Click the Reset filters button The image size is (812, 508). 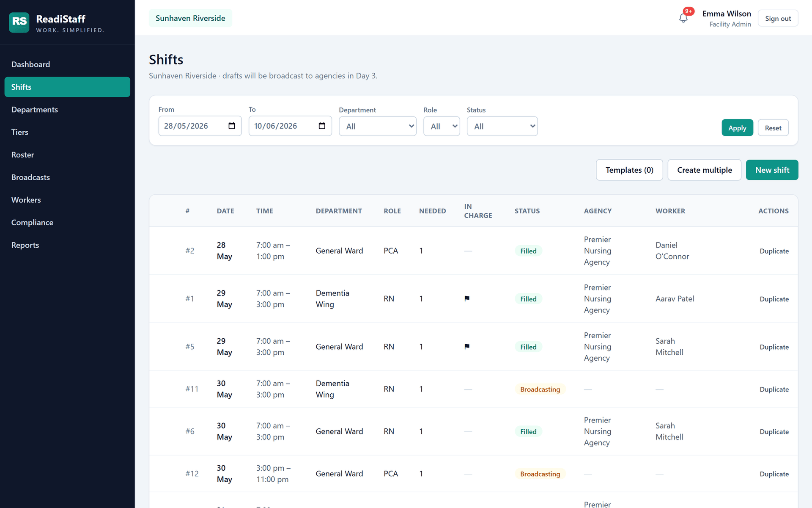(773, 128)
